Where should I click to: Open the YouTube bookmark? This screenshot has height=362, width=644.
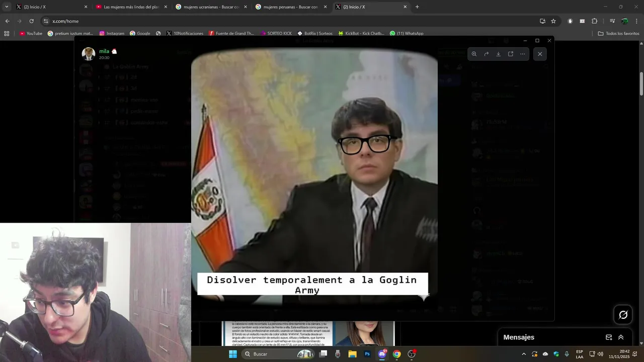[31, 33]
